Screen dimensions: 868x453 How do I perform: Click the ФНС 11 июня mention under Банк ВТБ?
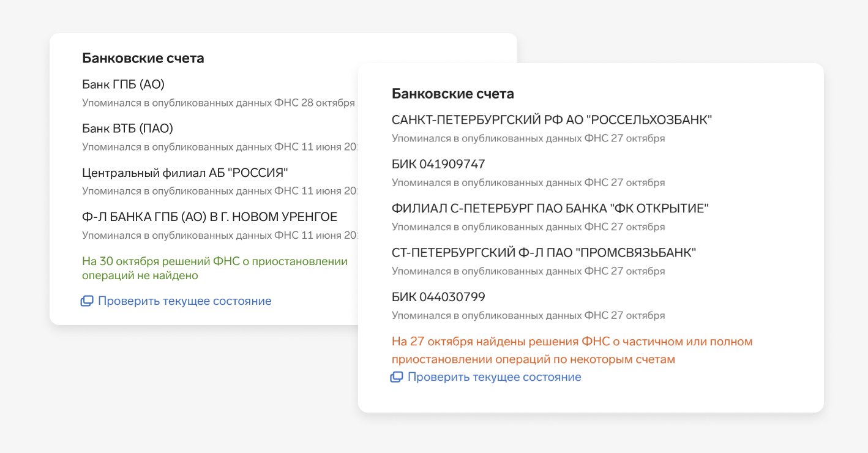click(219, 147)
